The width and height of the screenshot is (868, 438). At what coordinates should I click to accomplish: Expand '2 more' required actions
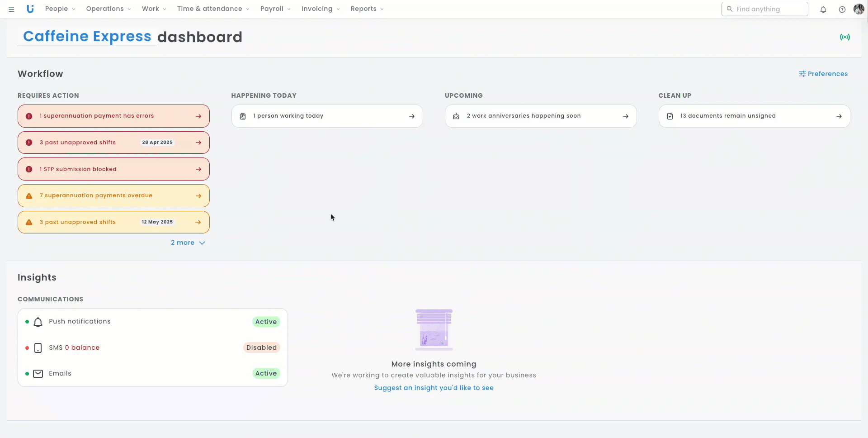(188, 243)
